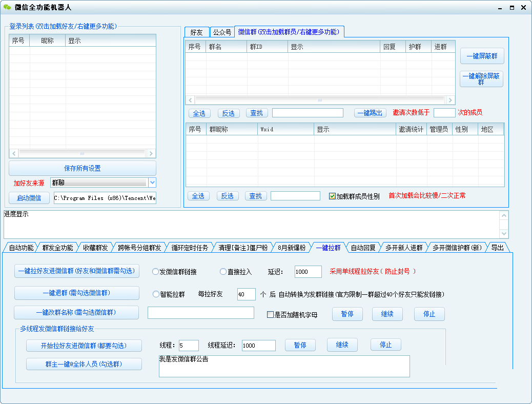Click the 昵称 column header in 登录列表
This screenshot has width=532, height=404.
pos(48,41)
